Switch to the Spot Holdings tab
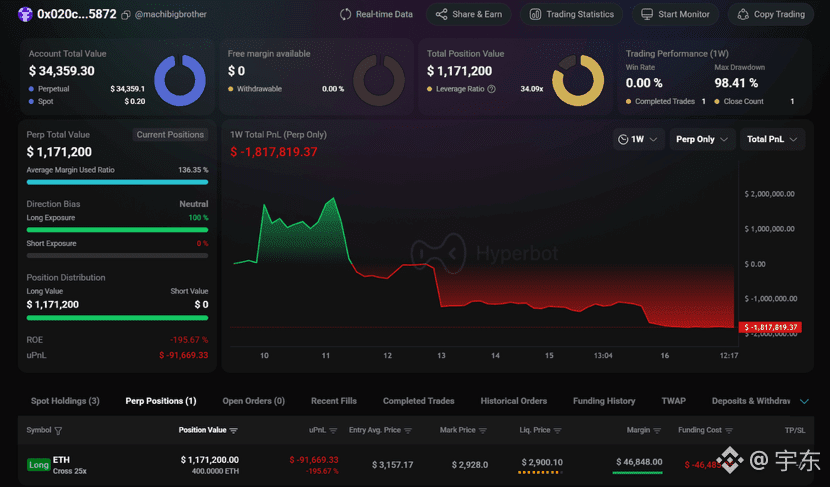830x487 pixels. tap(65, 401)
